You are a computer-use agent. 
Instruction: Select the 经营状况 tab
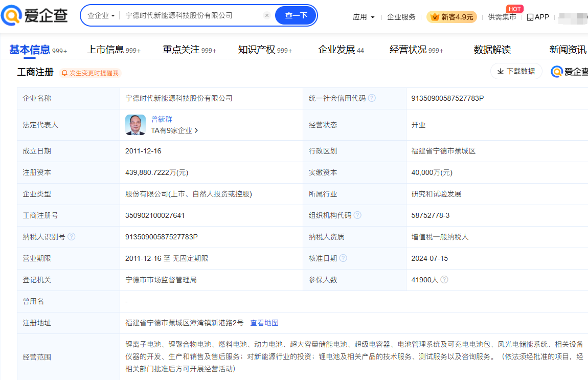point(416,50)
